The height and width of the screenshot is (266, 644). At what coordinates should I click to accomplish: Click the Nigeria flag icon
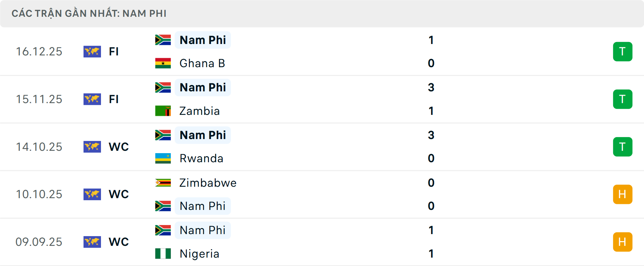[x=163, y=254]
